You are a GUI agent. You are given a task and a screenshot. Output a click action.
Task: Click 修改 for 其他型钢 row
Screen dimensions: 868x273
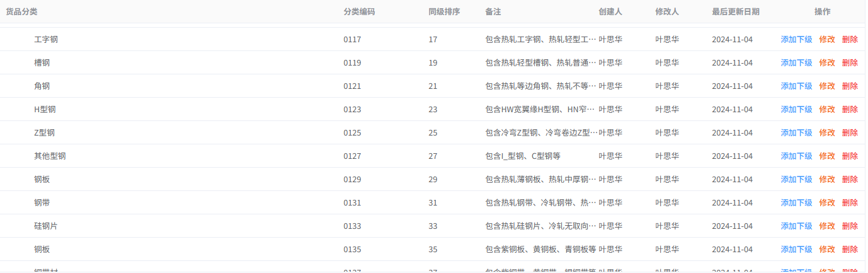click(x=827, y=156)
